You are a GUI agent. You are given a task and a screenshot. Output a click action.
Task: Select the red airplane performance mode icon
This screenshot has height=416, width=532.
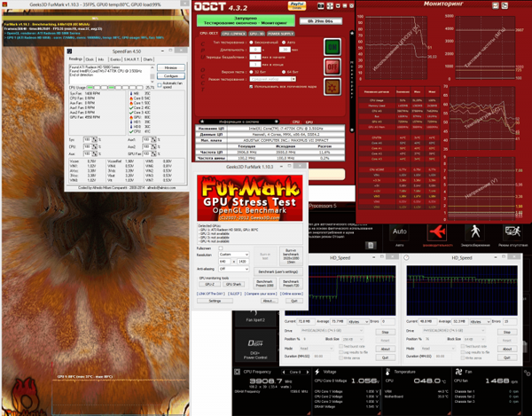[438, 232]
